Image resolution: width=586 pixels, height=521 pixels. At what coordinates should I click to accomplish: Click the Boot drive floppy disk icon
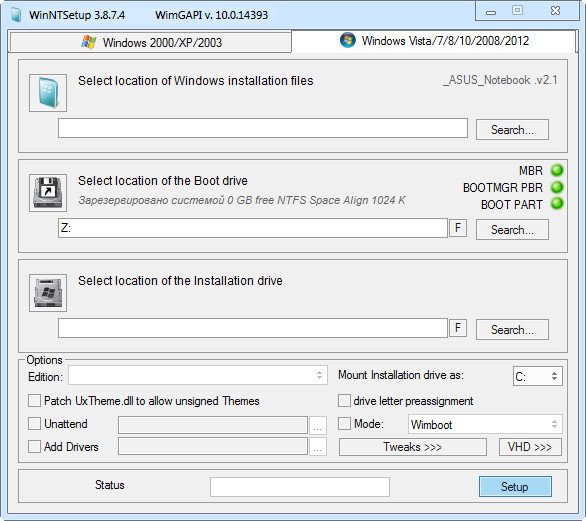point(48,193)
